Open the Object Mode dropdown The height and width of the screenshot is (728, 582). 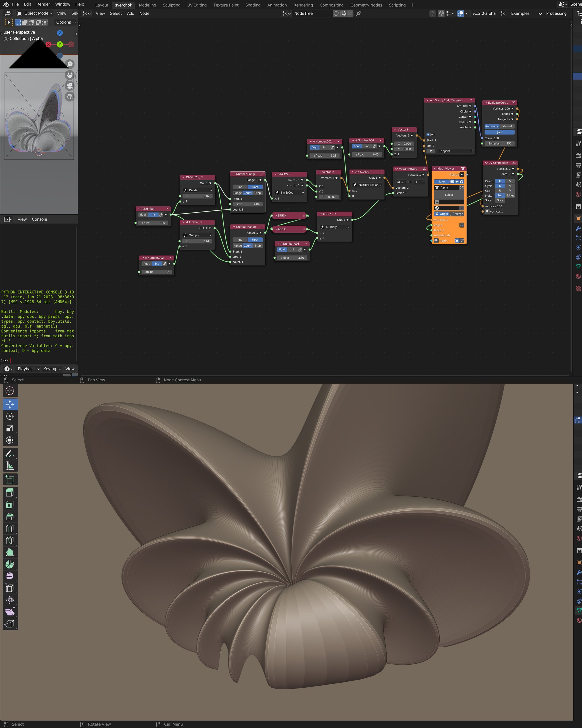pos(35,13)
